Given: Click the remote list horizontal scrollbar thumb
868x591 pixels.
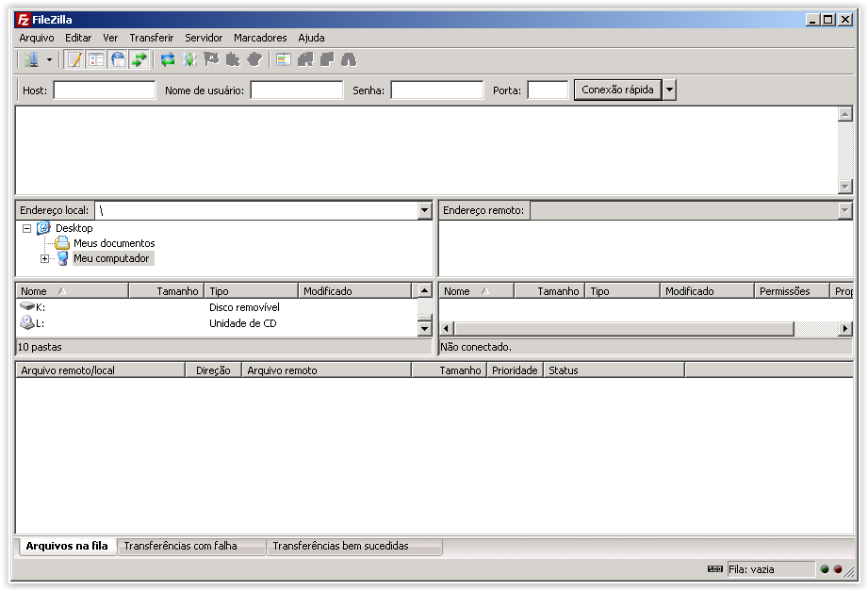Looking at the screenshot, I should 624,328.
